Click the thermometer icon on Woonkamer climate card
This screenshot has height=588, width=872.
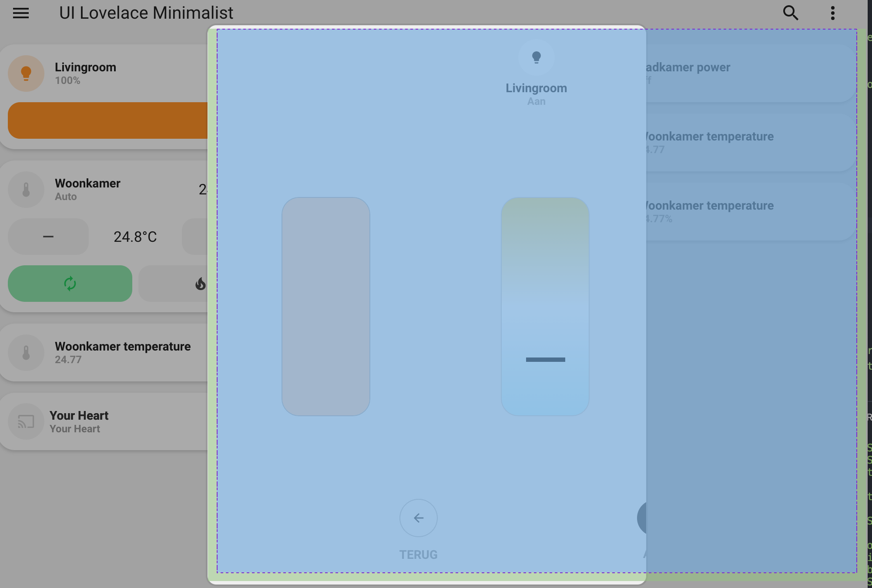click(x=26, y=189)
